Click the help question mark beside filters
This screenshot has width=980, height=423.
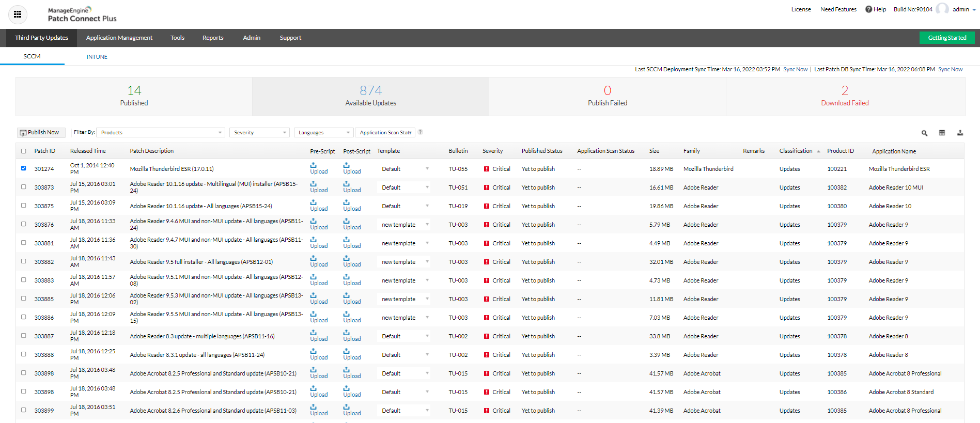point(421,132)
